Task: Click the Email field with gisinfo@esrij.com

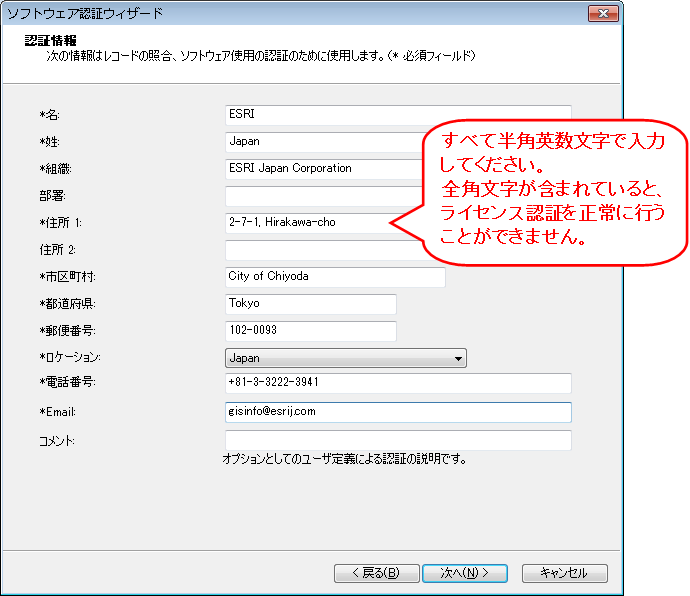Action: coord(398,412)
